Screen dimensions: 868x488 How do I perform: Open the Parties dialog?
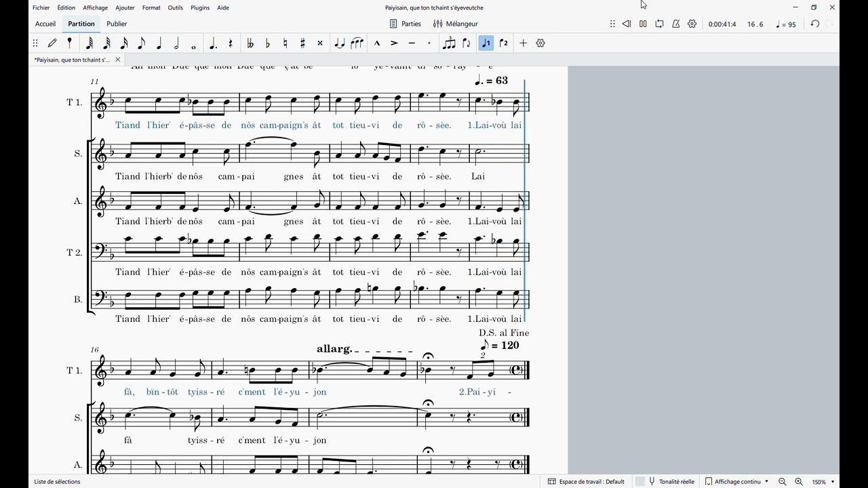tap(406, 24)
